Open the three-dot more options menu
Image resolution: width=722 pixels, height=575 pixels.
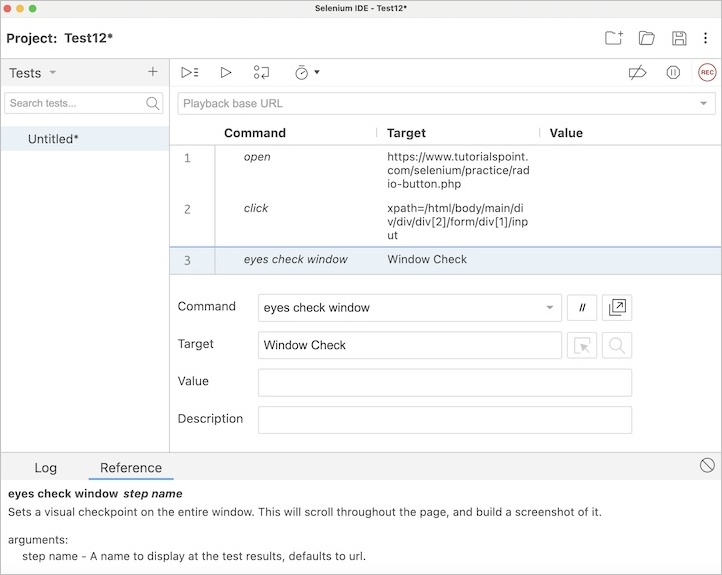pyautogui.click(x=705, y=38)
